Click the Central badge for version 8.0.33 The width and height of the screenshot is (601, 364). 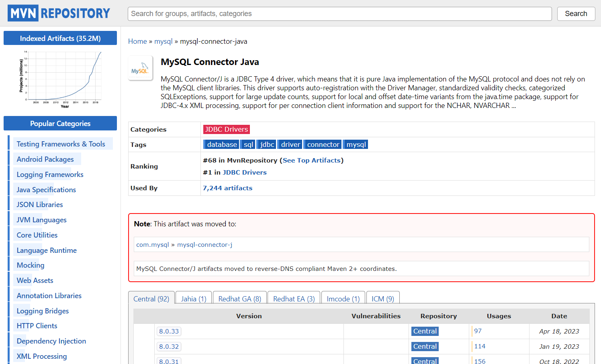tap(425, 331)
